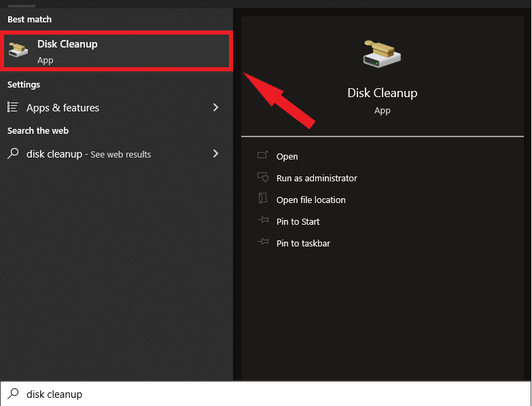Click the Apps & features list icon
The height and width of the screenshot is (406, 532).
(x=13, y=107)
